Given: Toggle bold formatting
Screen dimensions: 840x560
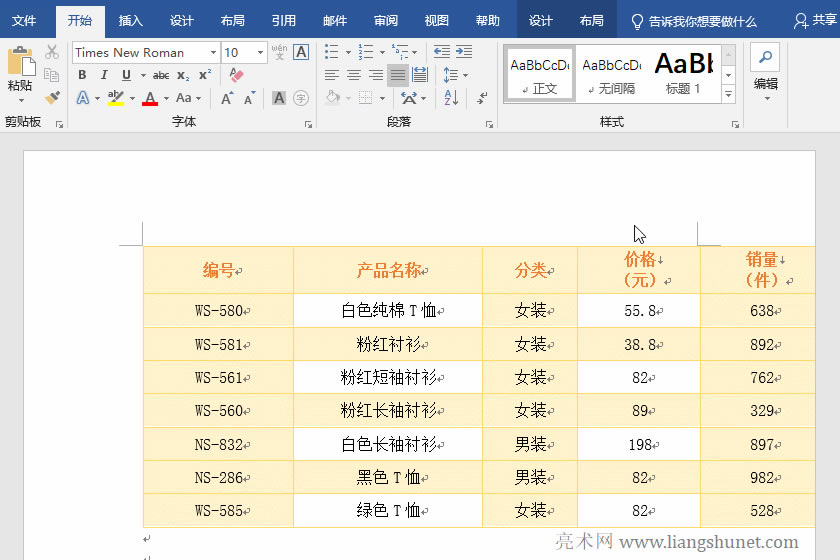Looking at the screenshot, I should 82,75.
